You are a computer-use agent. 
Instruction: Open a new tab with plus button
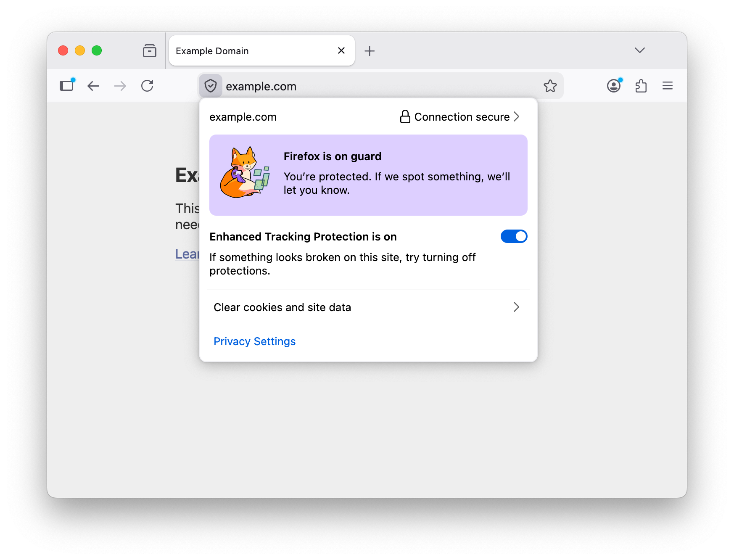[x=370, y=51]
